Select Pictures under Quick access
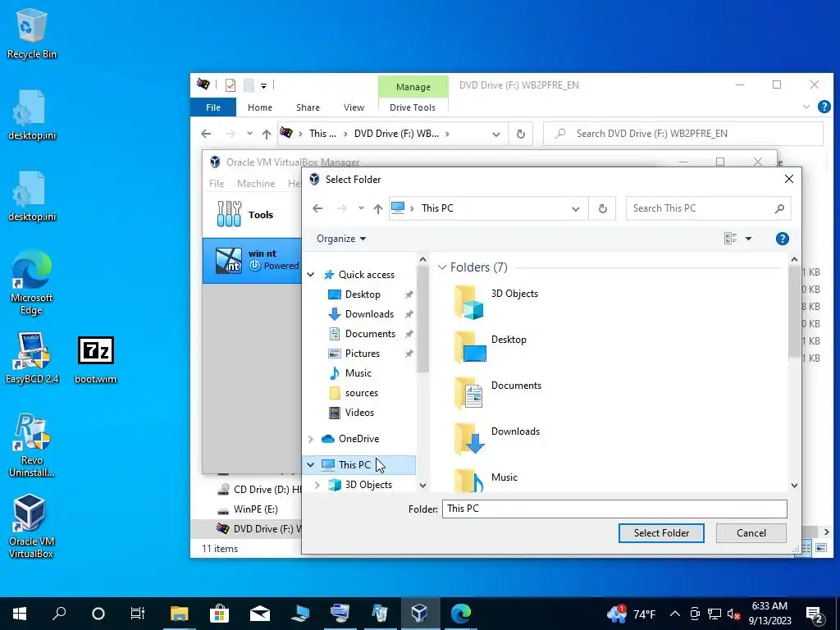 coord(362,354)
